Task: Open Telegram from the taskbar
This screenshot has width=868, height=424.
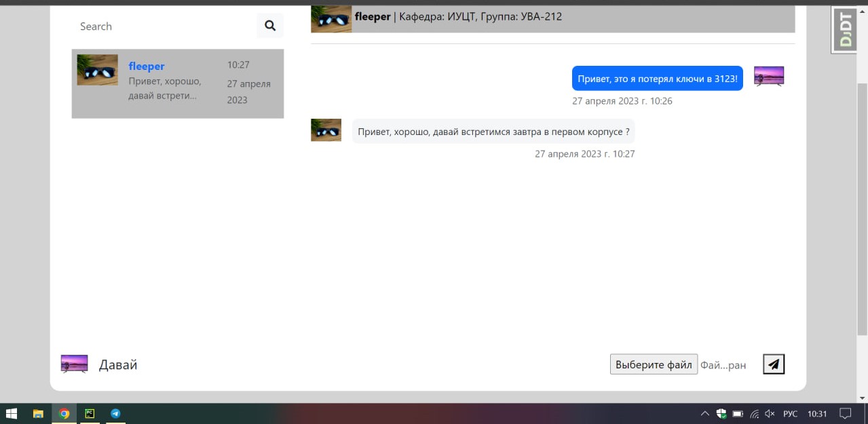Action: (115, 414)
